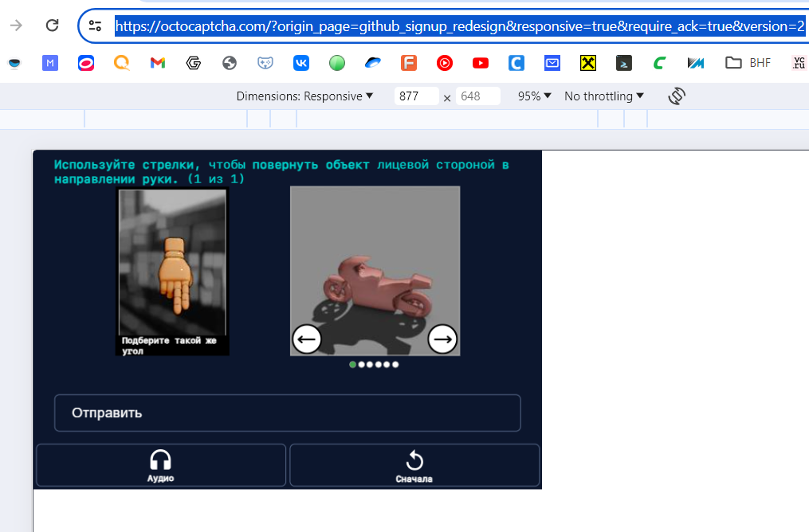Open the BHF bookmarks folder
809x532 pixels.
click(x=744, y=63)
